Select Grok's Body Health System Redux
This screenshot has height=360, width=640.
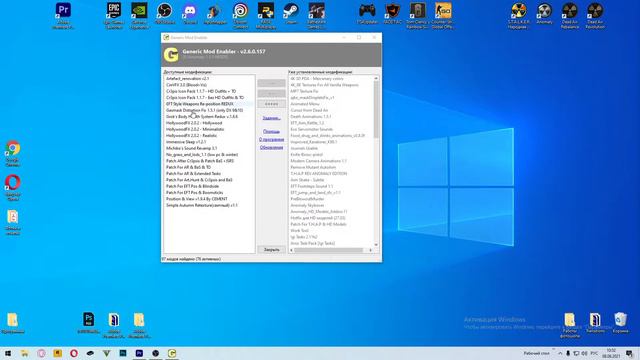[202, 116]
